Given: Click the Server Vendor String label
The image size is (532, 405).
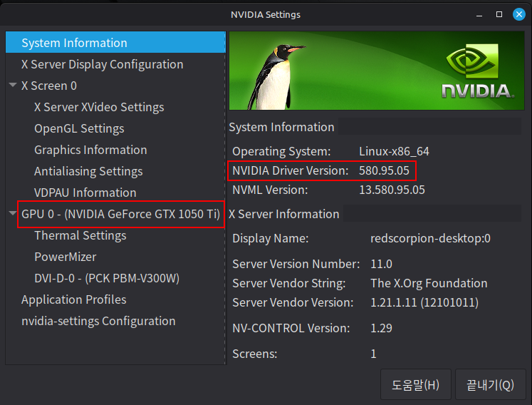Looking at the screenshot, I should point(288,283).
